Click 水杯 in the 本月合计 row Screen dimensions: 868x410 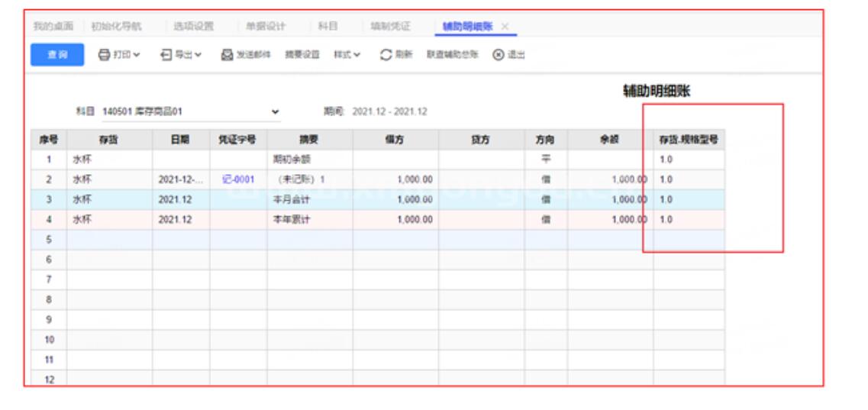pyautogui.click(x=82, y=200)
